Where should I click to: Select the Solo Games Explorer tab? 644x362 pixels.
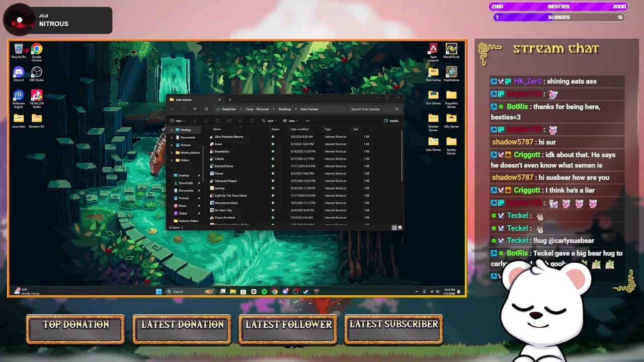tap(195, 100)
